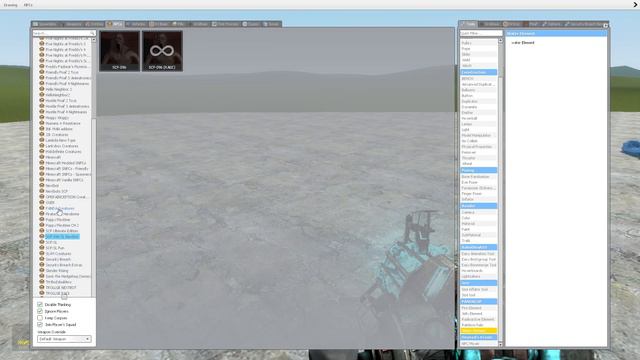The width and height of the screenshot is (640, 360).
Task: Select the Trails tool in the tool list
Action: [478, 241]
